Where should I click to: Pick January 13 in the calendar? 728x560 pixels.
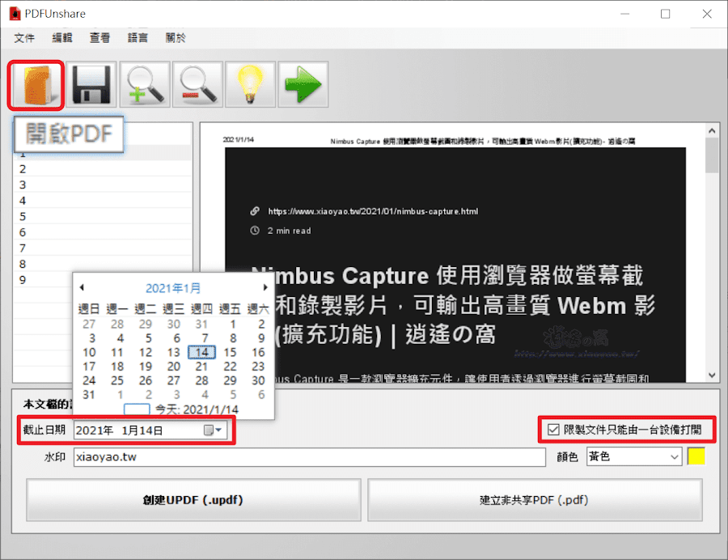click(174, 353)
